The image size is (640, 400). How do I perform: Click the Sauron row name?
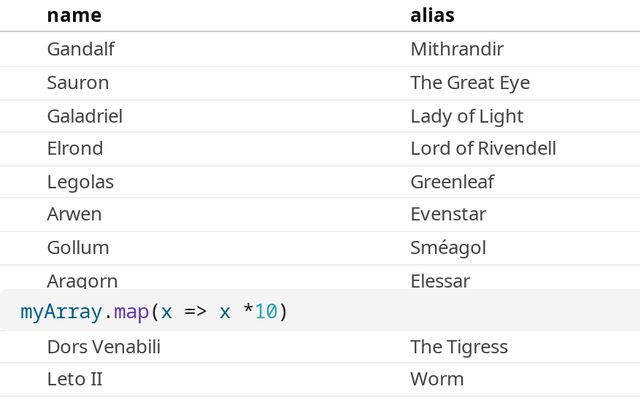point(78,82)
